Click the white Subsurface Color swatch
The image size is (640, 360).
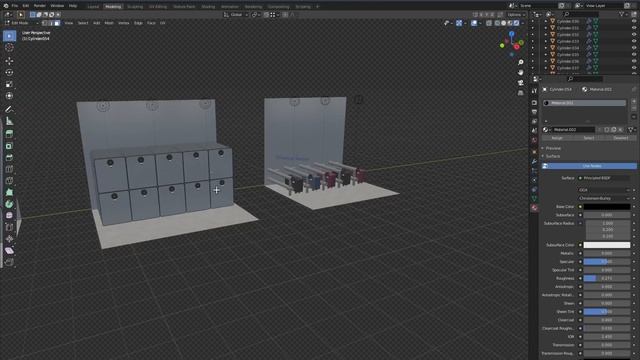607,245
